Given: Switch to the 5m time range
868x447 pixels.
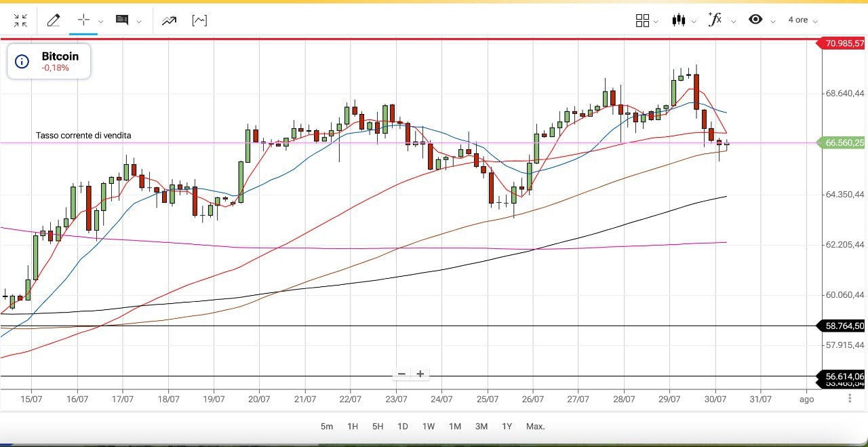Looking at the screenshot, I should tap(327, 427).
